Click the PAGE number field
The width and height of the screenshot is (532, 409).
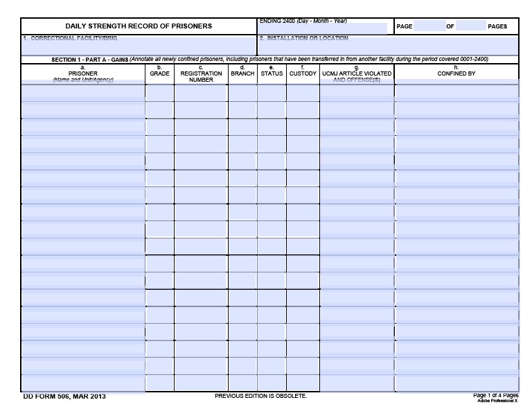click(429, 26)
